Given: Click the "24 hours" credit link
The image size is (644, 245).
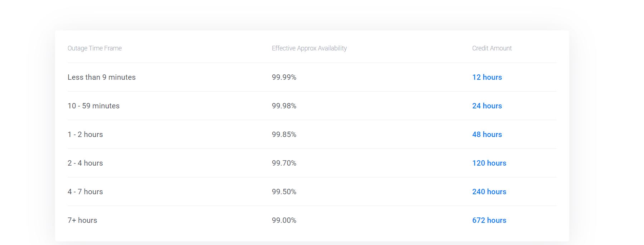Looking at the screenshot, I should 487,106.
